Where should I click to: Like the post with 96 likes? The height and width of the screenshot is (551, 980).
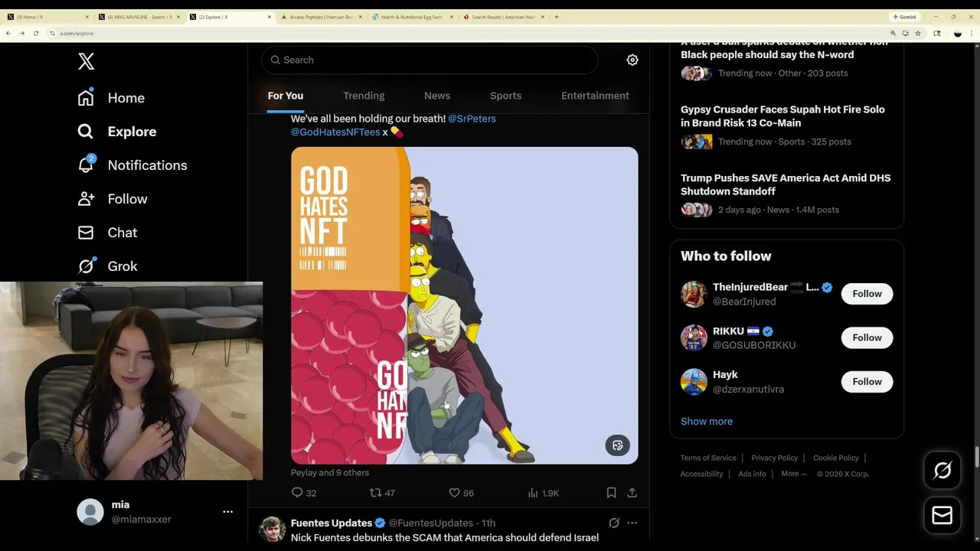pyautogui.click(x=461, y=493)
